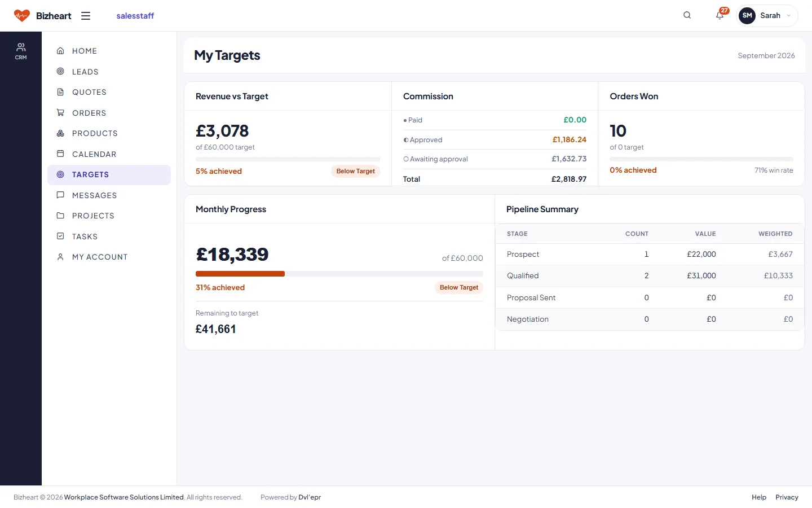This screenshot has width=812, height=508.
Task: Click Below Target badge in Revenue card
Action: point(356,171)
